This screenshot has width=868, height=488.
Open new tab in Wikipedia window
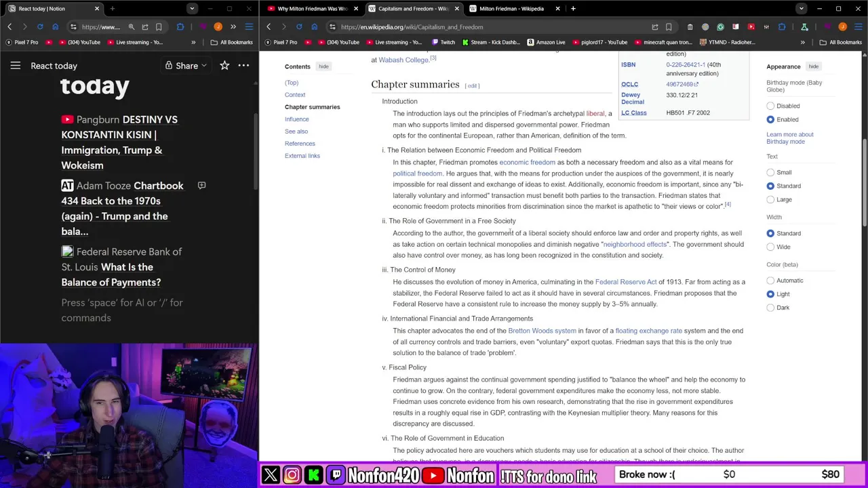573,9
